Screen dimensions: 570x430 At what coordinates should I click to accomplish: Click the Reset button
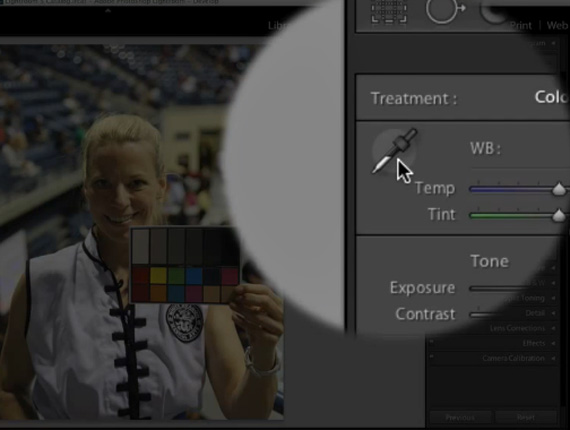point(526,418)
